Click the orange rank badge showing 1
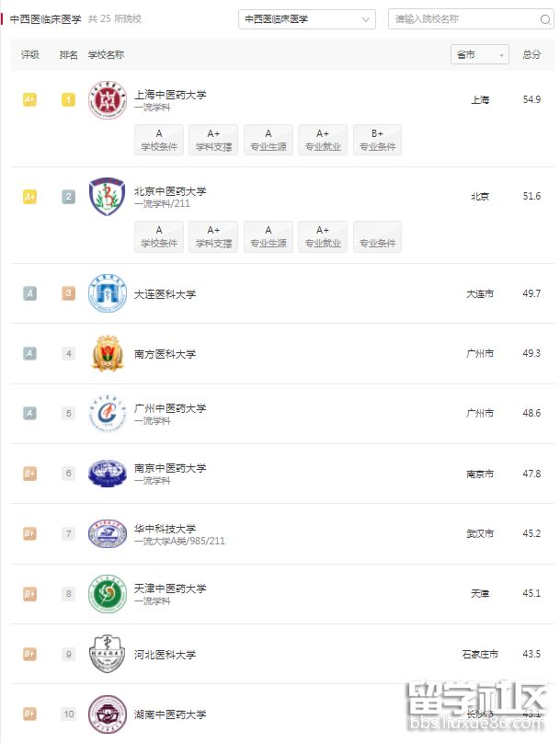This screenshot has width=560, height=743. click(67, 100)
